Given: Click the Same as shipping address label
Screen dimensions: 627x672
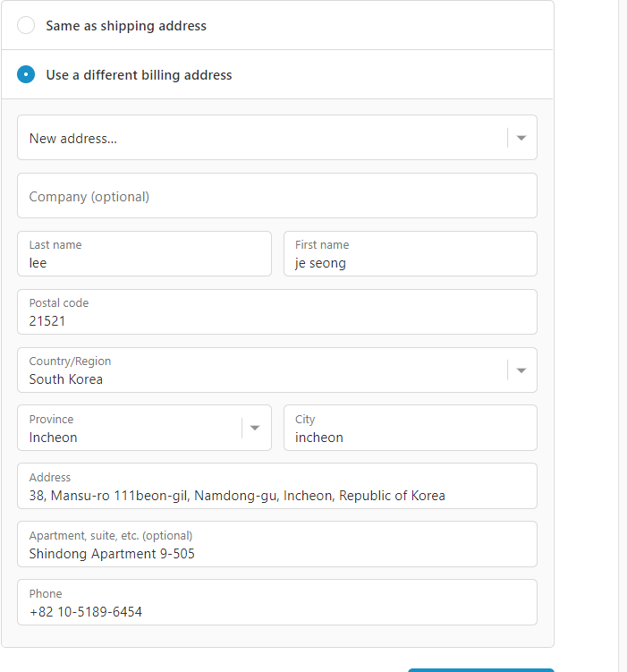Looking at the screenshot, I should coord(126,26).
